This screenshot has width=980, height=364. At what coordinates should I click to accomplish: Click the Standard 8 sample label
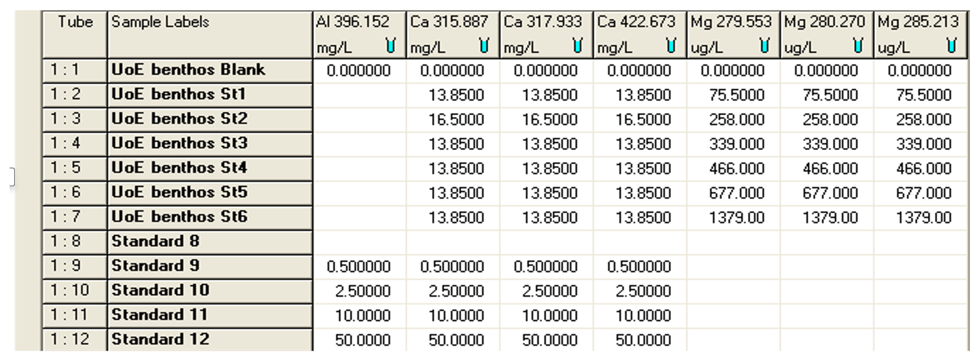(x=209, y=242)
